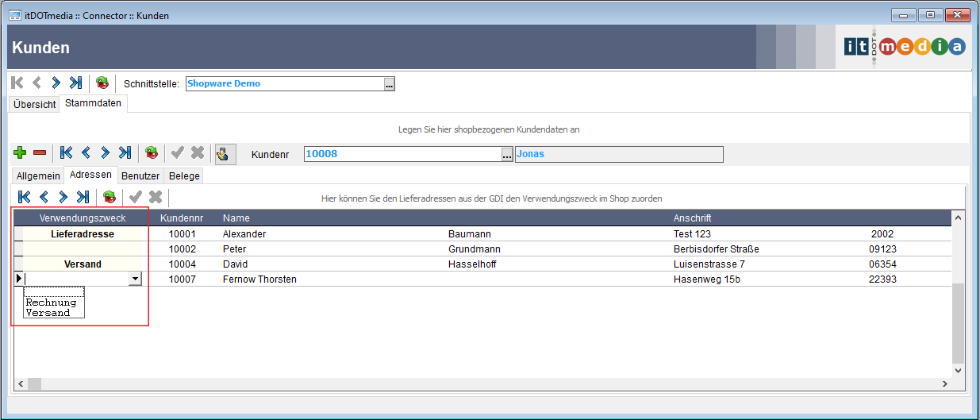Go to previous record in address grid toolbar
This screenshot has height=420, width=980.
tap(44, 197)
